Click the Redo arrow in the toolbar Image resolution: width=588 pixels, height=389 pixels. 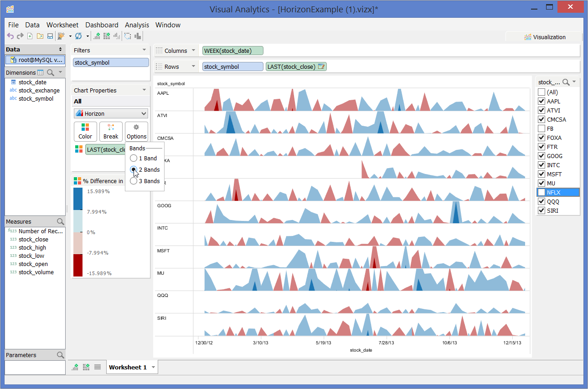20,36
